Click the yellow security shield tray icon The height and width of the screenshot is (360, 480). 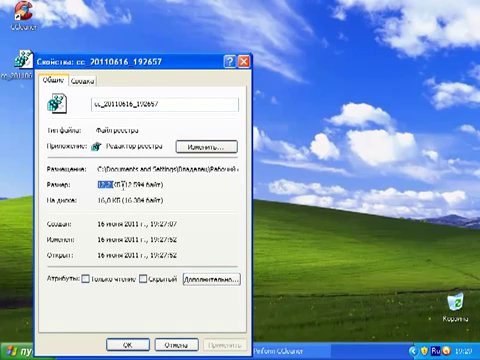424,351
